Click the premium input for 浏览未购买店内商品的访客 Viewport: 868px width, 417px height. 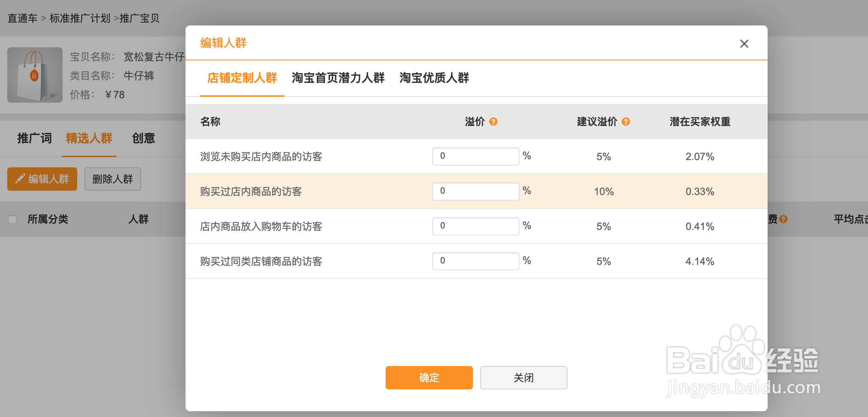coord(475,156)
